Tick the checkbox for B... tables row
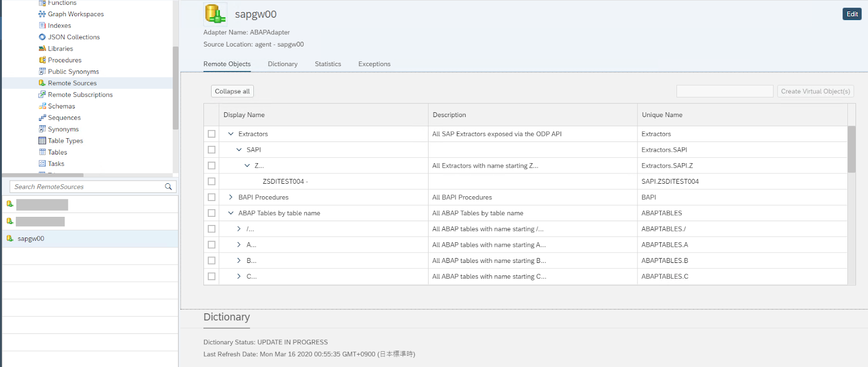868x367 pixels. coord(212,261)
